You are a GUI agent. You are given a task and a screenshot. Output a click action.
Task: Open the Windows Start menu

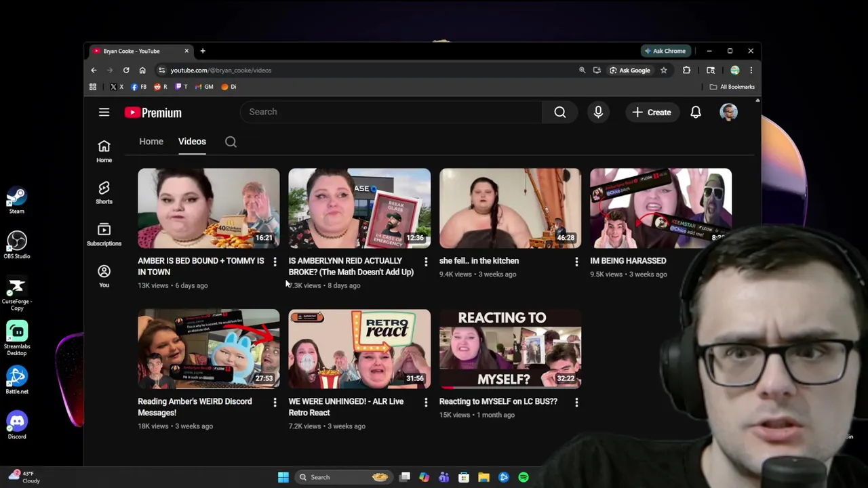(283, 477)
